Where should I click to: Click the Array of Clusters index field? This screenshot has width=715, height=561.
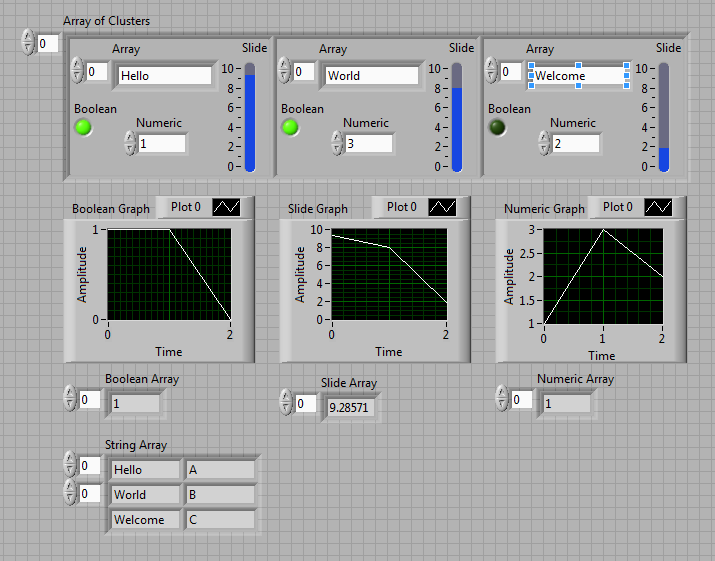click(x=47, y=43)
